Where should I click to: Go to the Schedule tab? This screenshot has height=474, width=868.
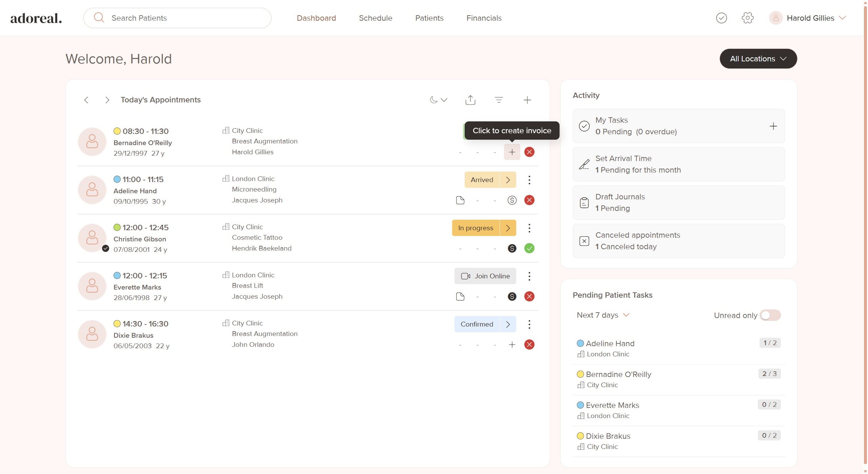coord(375,18)
